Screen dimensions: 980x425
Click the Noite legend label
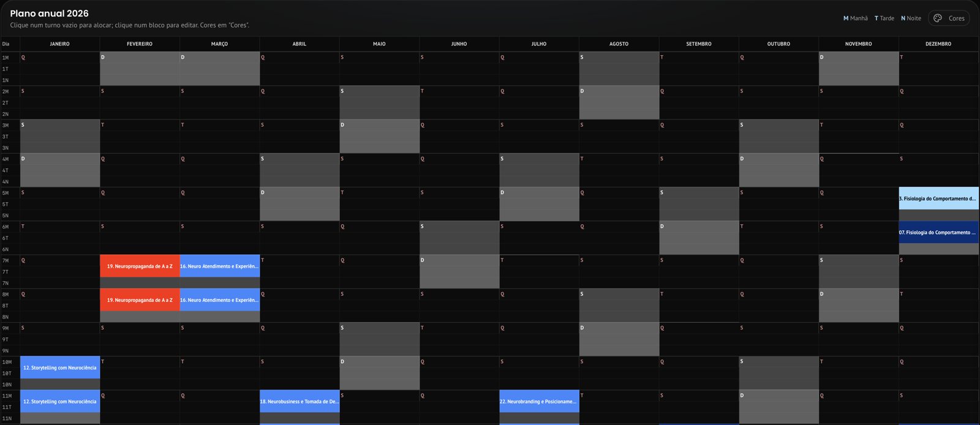coord(911,18)
